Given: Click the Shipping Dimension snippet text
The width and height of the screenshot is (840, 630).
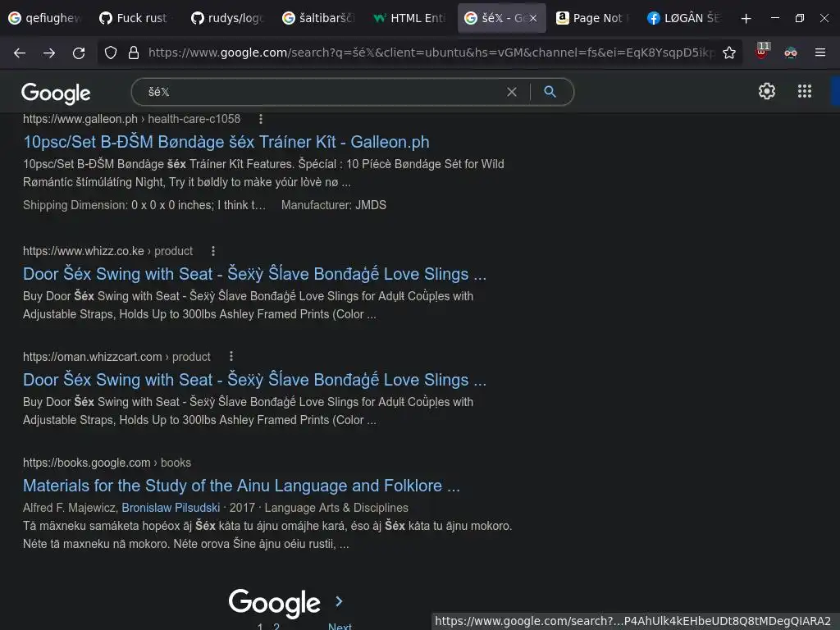Looking at the screenshot, I should point(144,205).
